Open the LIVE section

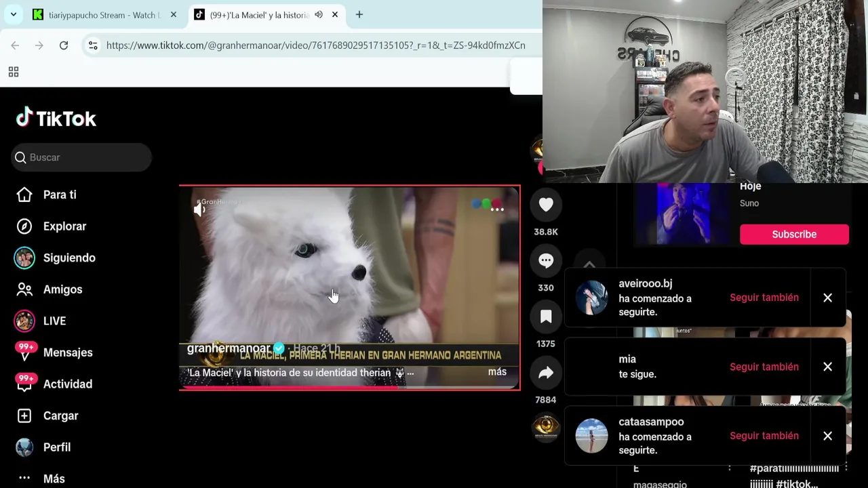tap(54, 321)
